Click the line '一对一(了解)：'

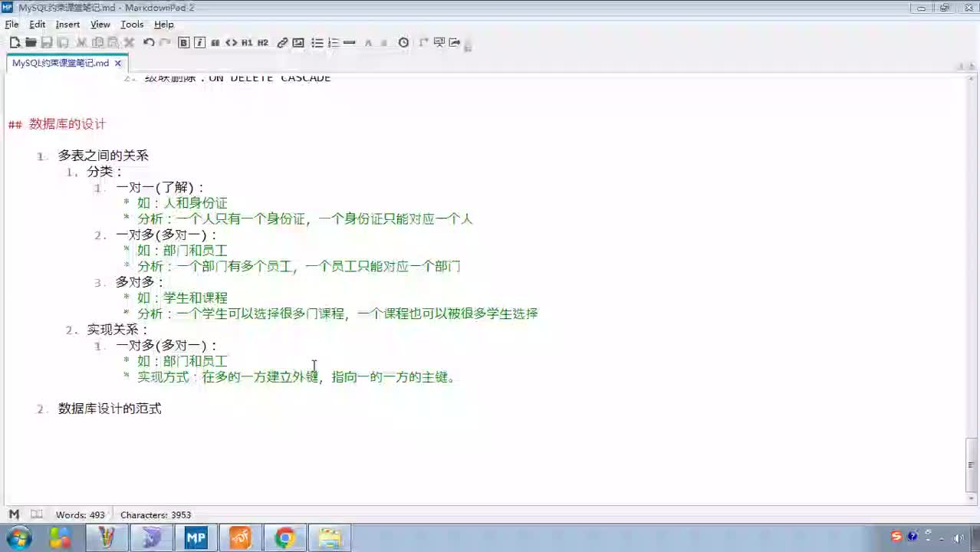161,188
